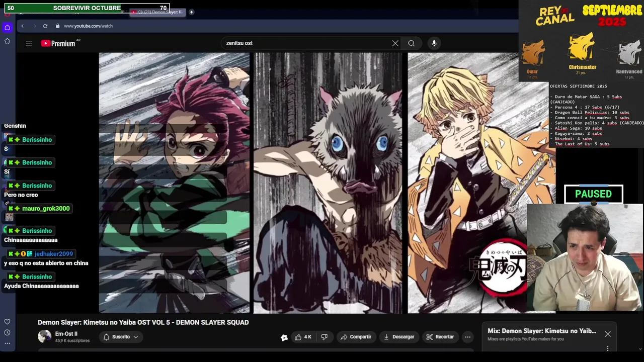The height and width of the screenshot is (362, 644).
Task: Reload the YouTube page
Action: pos(45,26)
